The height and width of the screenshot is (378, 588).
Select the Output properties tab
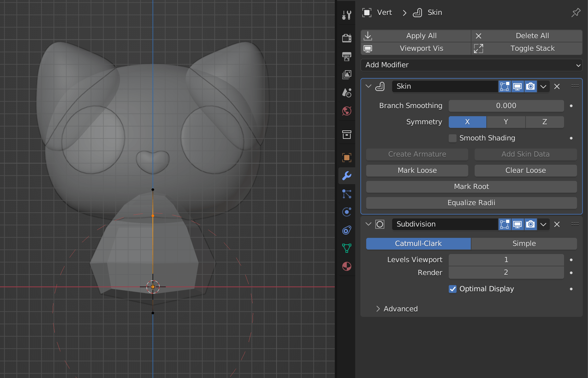click(346, 57)
